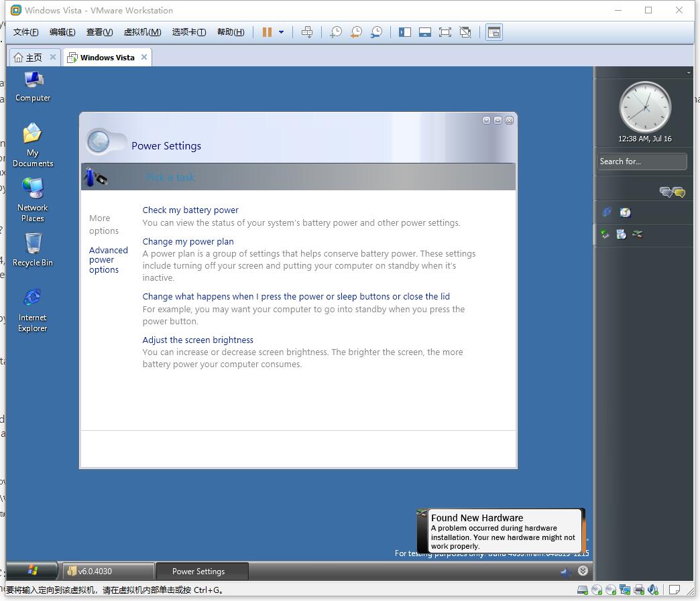700x601 pixels.
Task: Close the 主页 tab
Action: (53, 57)
